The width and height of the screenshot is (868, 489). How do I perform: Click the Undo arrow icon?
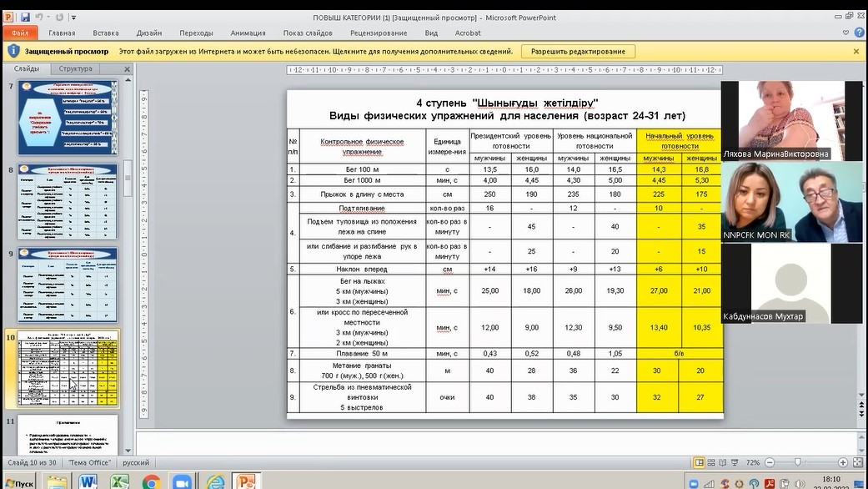coord(38,18)
